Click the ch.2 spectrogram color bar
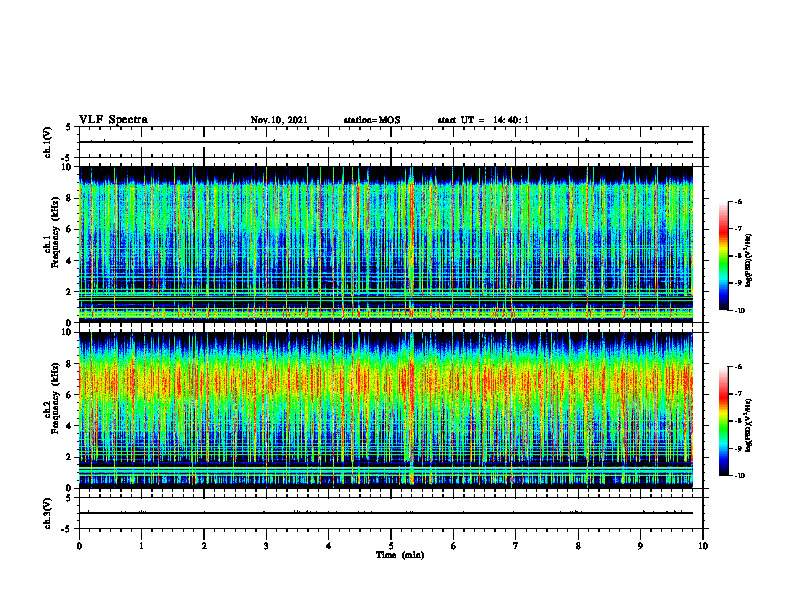Viewport: 792px width, 612px height. [x=724, y=421]
